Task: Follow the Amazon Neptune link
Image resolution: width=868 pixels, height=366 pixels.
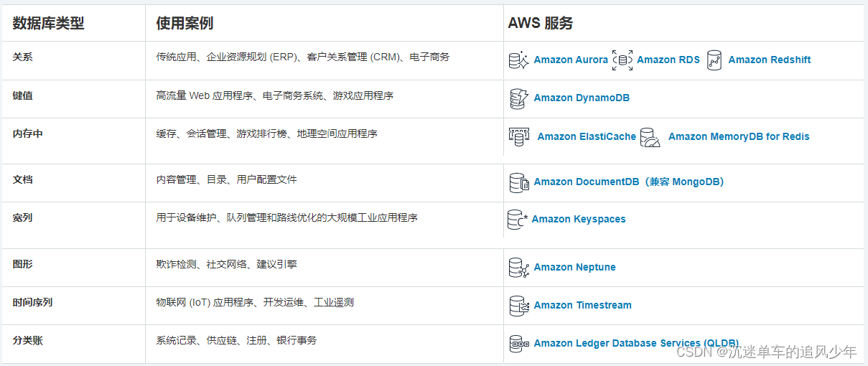Action: 574,268
